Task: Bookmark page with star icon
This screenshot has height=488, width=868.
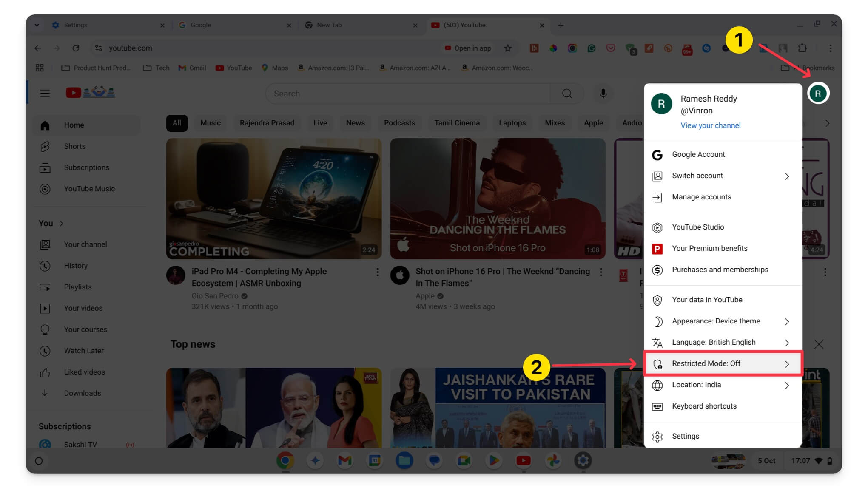Action: 508,48
